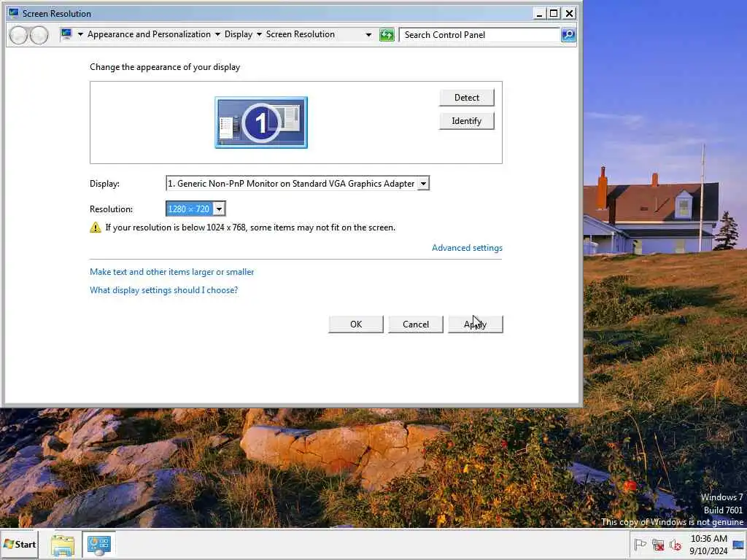
Task: Open Make text and other items larger link
Action: (x=171, y=272)
